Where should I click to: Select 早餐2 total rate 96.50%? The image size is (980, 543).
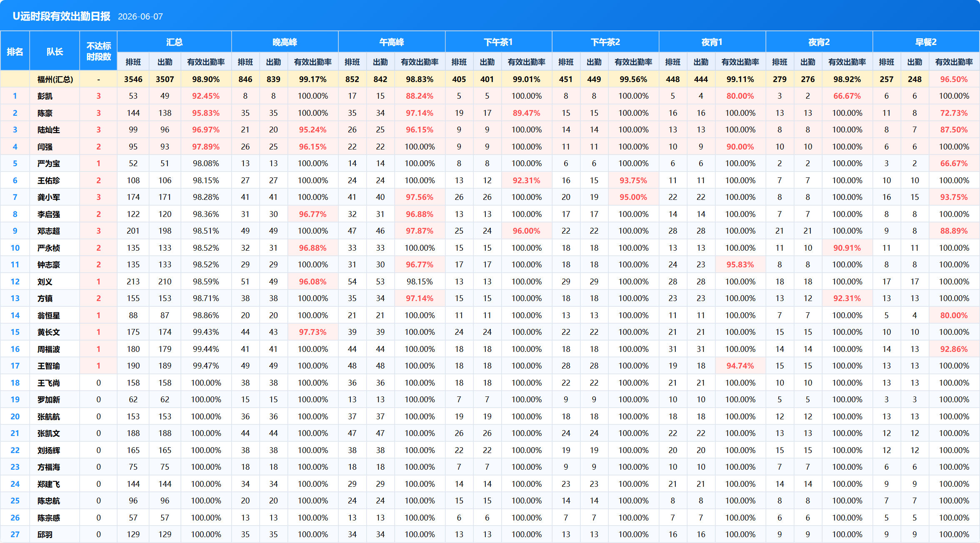[954, 79]
